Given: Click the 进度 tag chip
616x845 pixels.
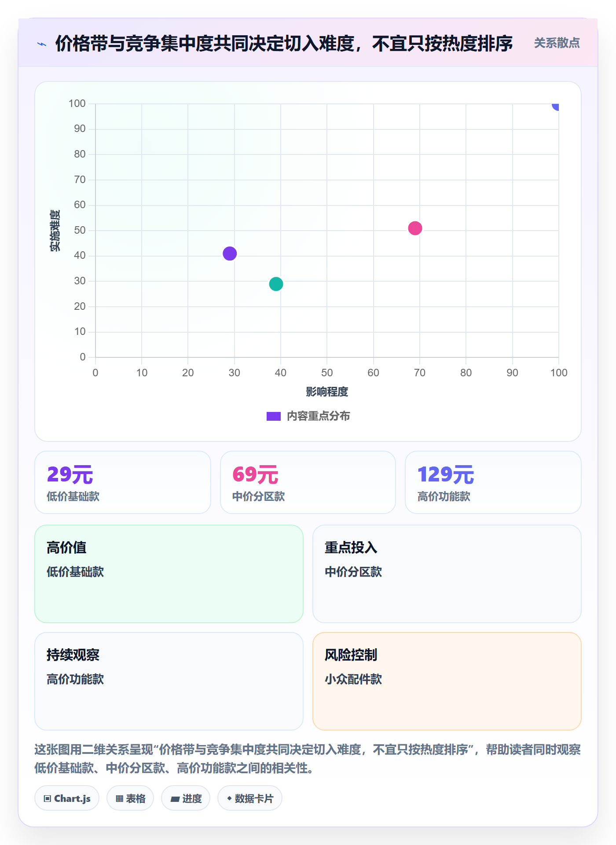Looking at the screenshot, I should (186, 798).
